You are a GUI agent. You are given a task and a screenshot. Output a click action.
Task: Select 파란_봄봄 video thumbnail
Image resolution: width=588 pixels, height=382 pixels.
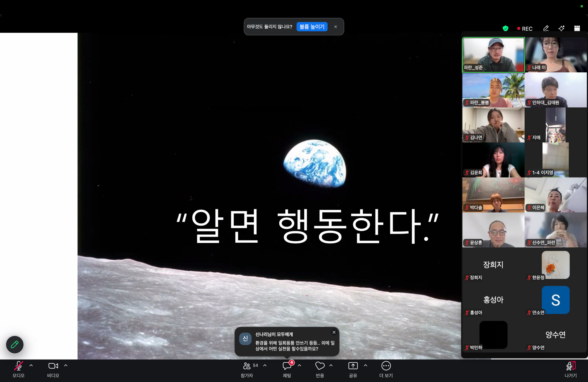[493, 90]
